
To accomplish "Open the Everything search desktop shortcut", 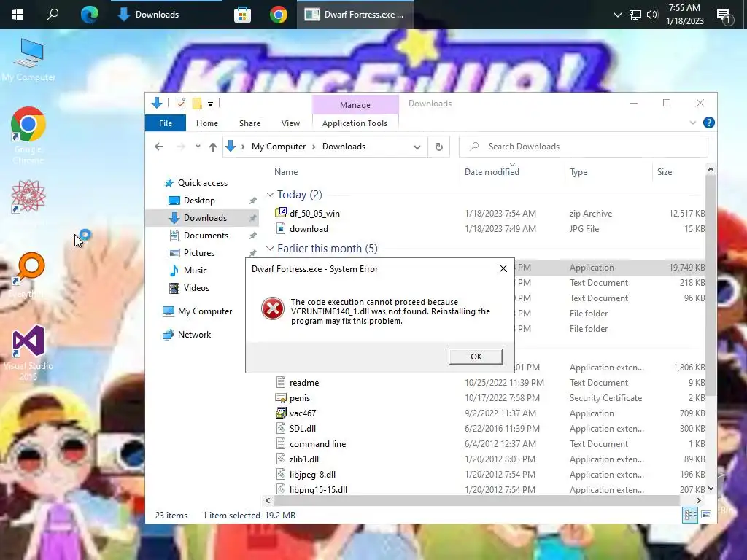I will [28, 275].
